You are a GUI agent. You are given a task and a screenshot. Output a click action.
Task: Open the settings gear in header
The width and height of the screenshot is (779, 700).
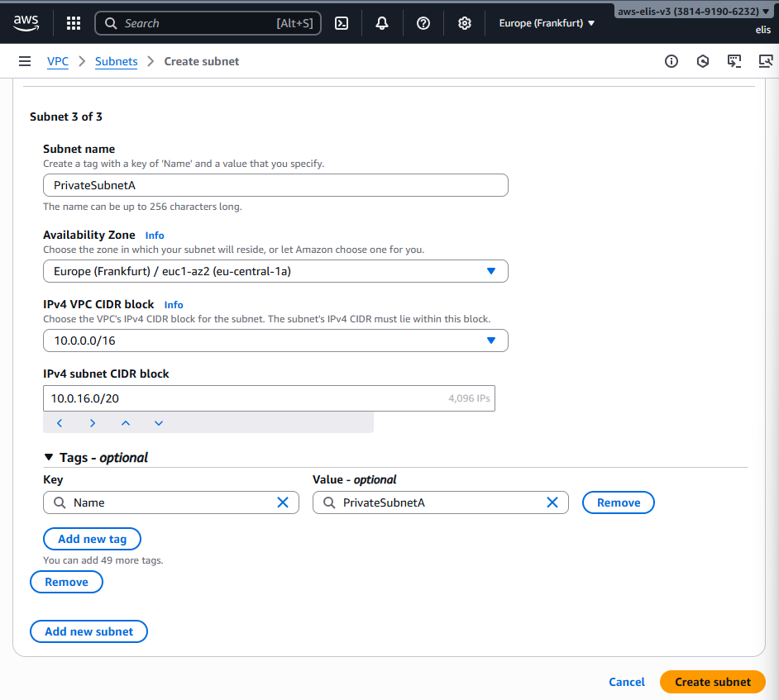coord(465,23)
